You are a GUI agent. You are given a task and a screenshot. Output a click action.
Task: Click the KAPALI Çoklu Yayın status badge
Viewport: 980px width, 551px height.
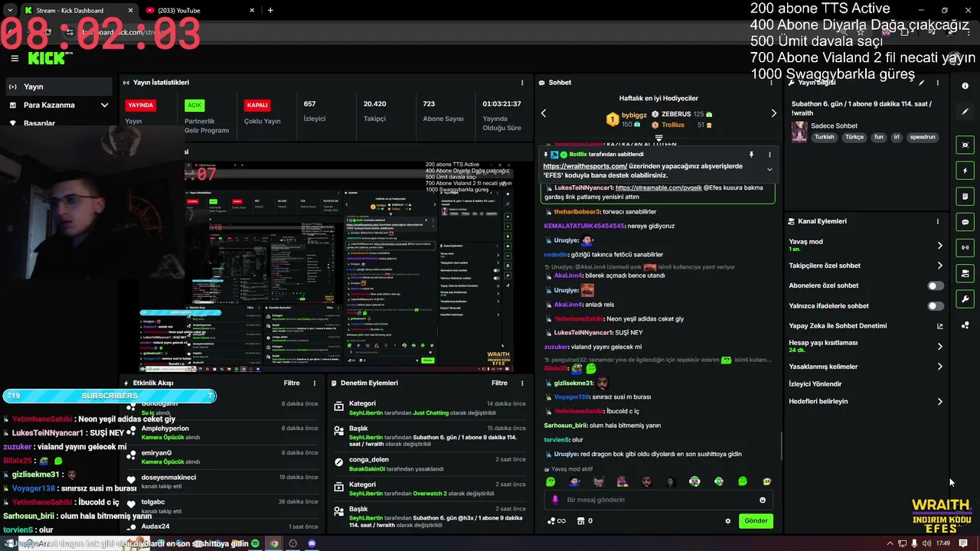tap(257, 106)
